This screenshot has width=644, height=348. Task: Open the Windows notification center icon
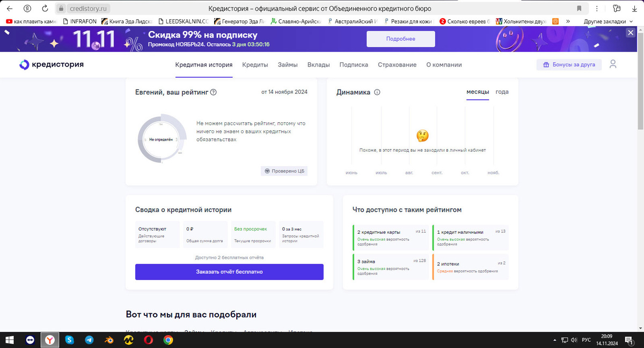pyautogui.click(x=628, y=340)
